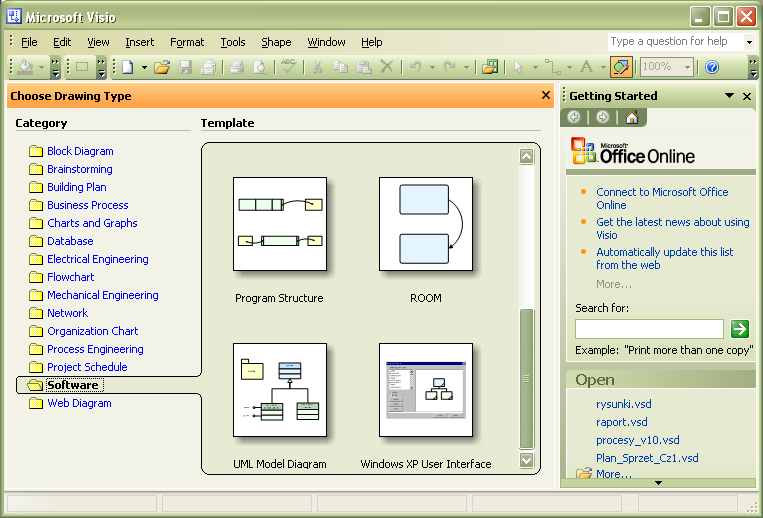Open the Insert menu
This screenshot has height=518, width=763.
coord(140,42)
